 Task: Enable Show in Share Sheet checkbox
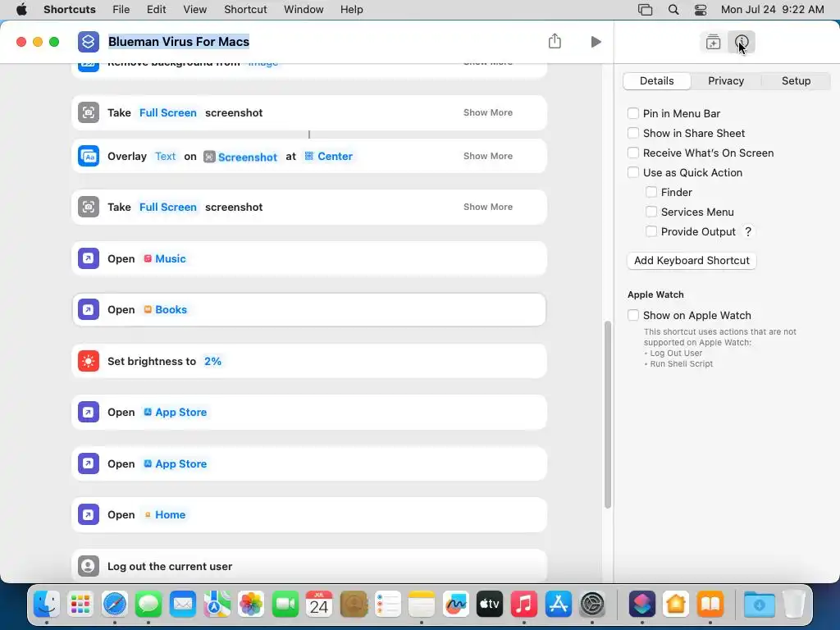point(633,133)
